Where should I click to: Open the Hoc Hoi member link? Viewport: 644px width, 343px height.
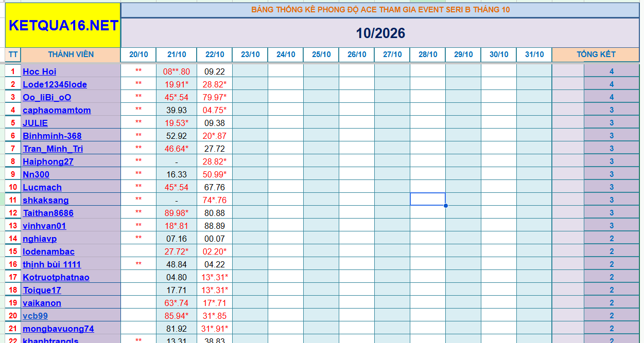40,71
